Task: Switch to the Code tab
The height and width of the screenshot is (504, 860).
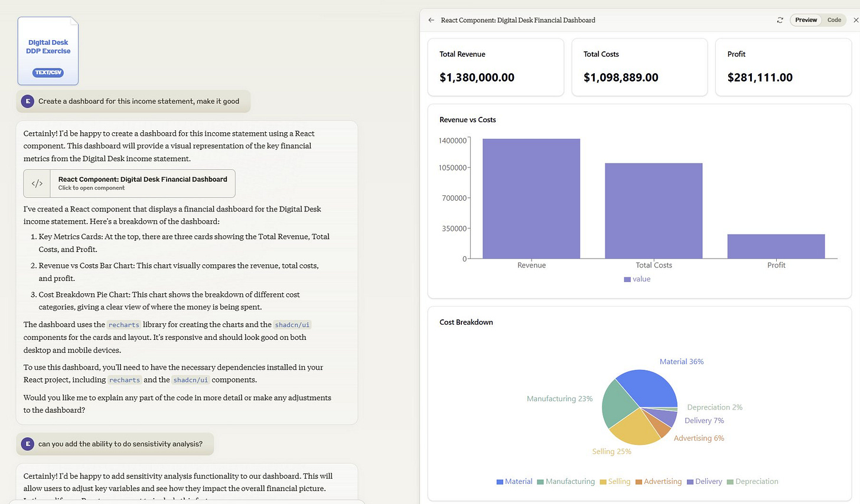Action: pyautogui.click(x=834, y=20)
